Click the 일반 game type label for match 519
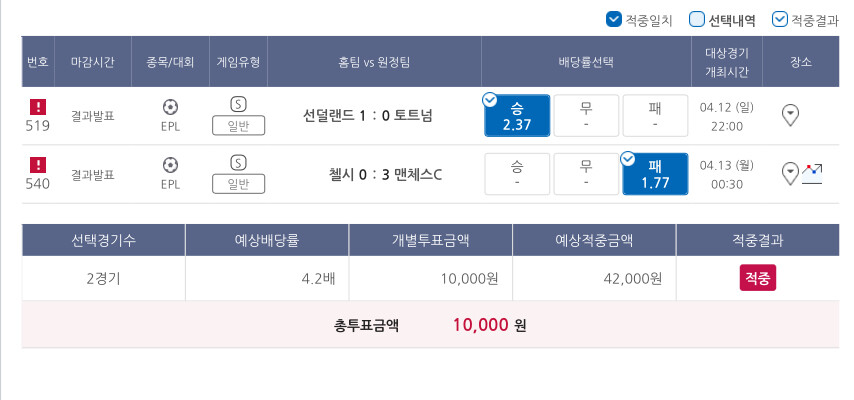854x400 pixels. (238, 125)
